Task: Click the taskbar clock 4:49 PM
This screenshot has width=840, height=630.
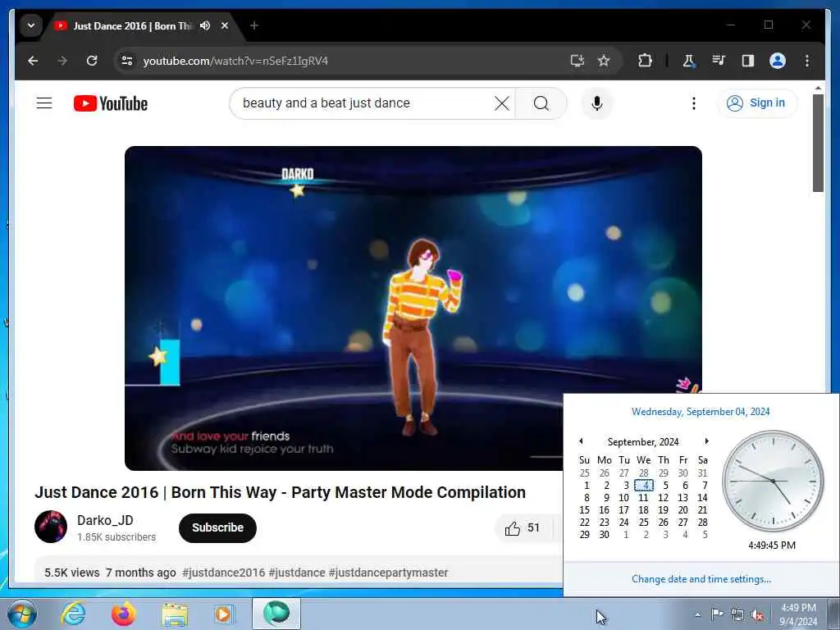Action: tap(798, 614)
